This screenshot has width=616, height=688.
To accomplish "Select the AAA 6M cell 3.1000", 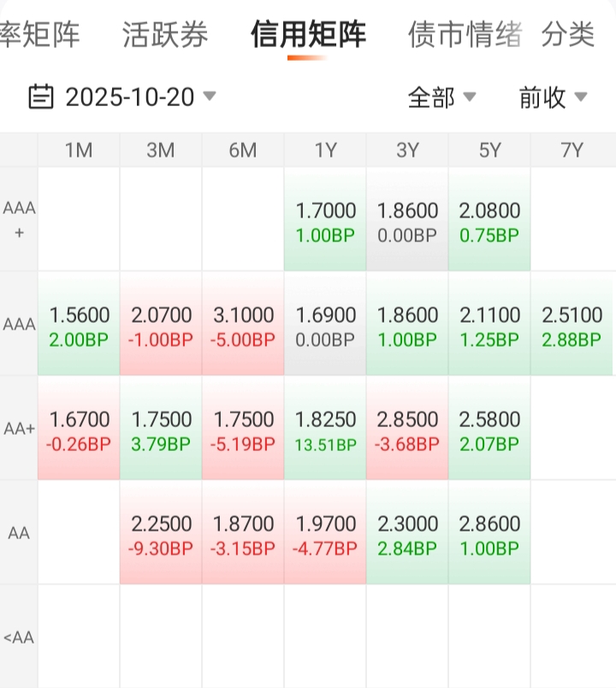I will (x=243, y=324).
